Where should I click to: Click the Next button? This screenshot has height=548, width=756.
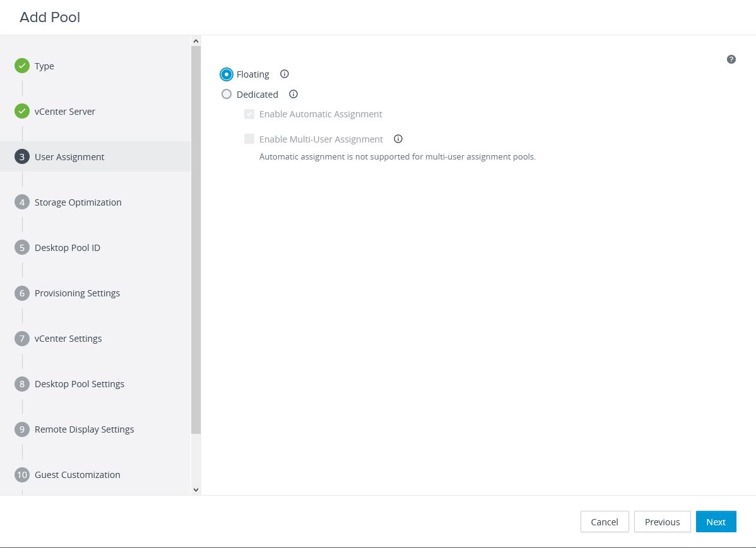click(716, 522)
